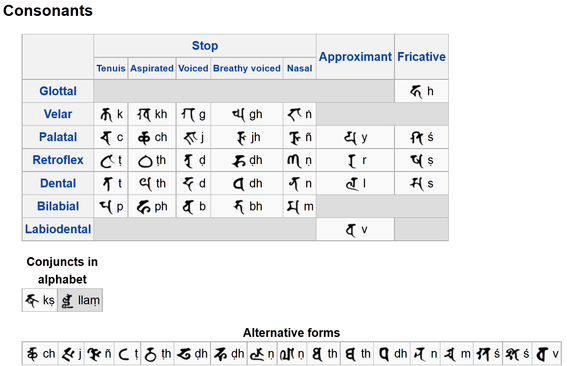Image resolution: width=567 pixels, height=366 pixels.
Task: Follow the Breathy voiced column link
Action: pyautogui.click(x=247, y=68)
